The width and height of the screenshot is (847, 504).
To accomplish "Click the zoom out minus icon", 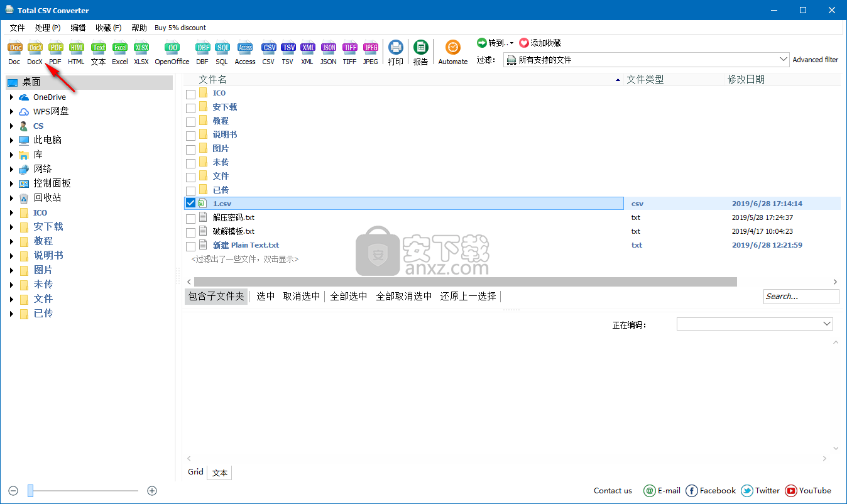I will tap(13, 491).
